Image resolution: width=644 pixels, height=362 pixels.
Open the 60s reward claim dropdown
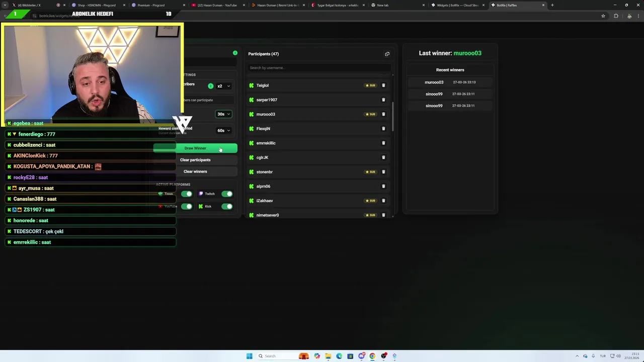pyautogui.click(x=223, y=130)
